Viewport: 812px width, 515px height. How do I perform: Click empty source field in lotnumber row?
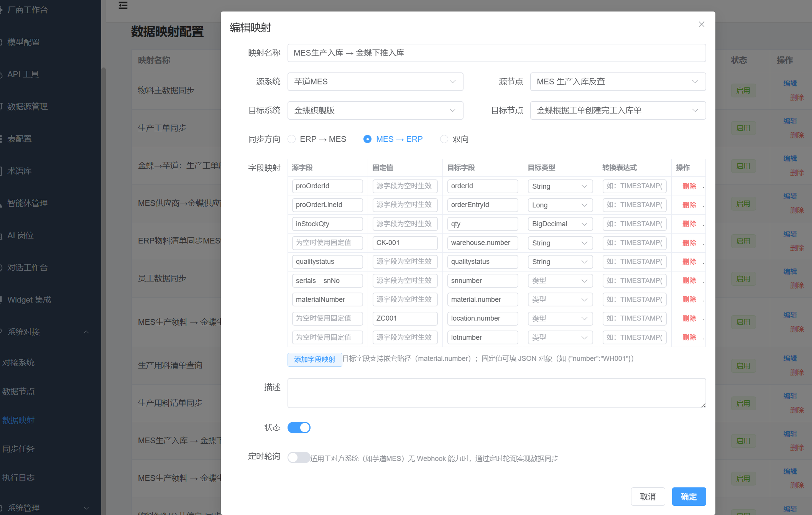(x=327, y=337)
